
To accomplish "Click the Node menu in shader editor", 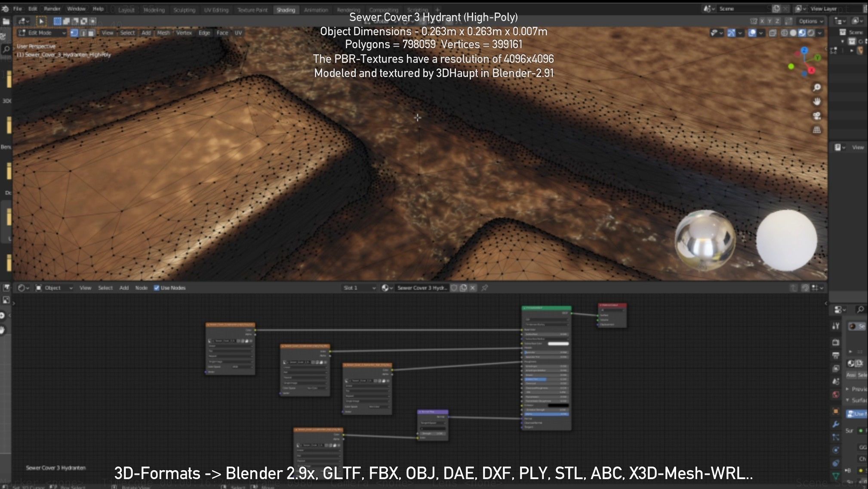I will 141,288.
